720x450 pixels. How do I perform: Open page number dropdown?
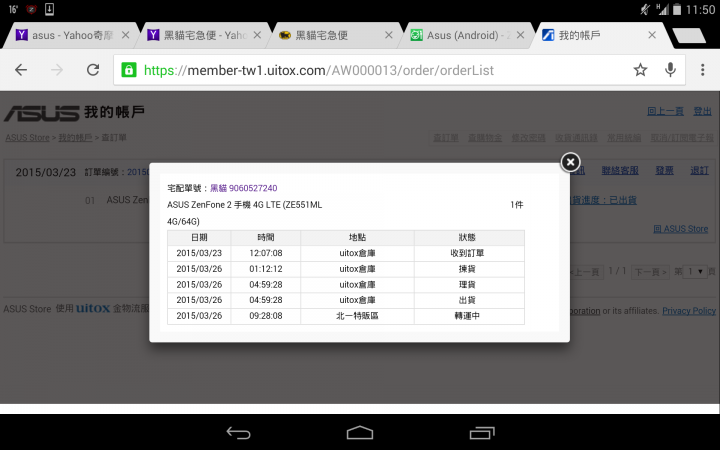pos(695,272)
